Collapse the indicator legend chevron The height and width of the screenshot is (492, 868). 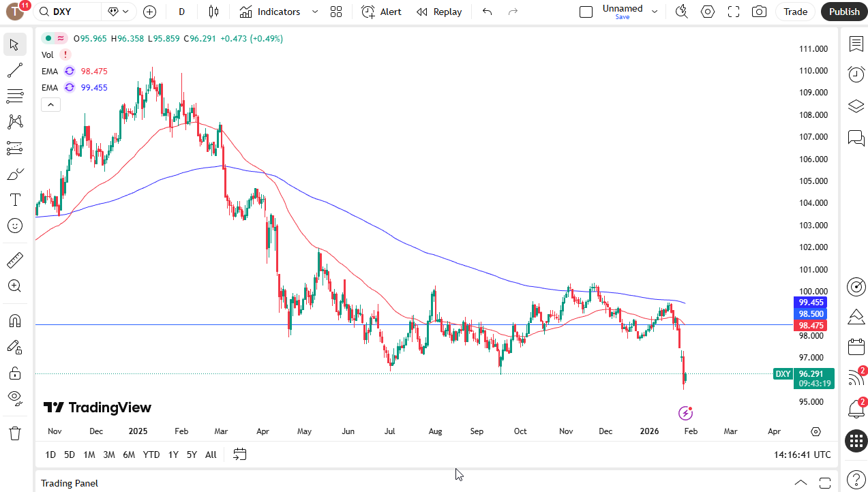click(50, 105)
